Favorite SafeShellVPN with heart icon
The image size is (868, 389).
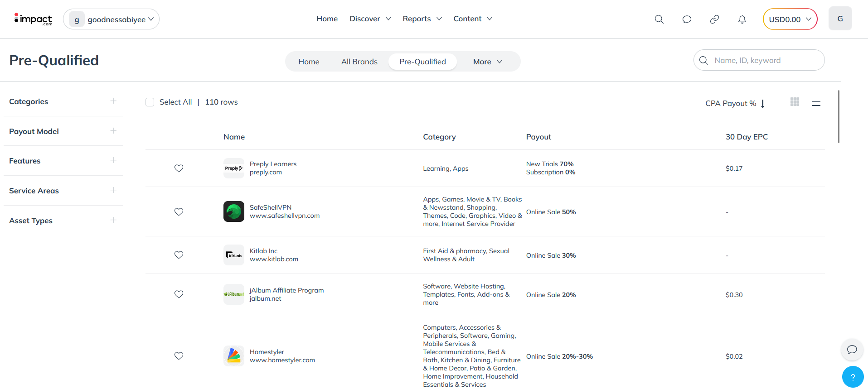pyautogui.click(x=179, y=212)
